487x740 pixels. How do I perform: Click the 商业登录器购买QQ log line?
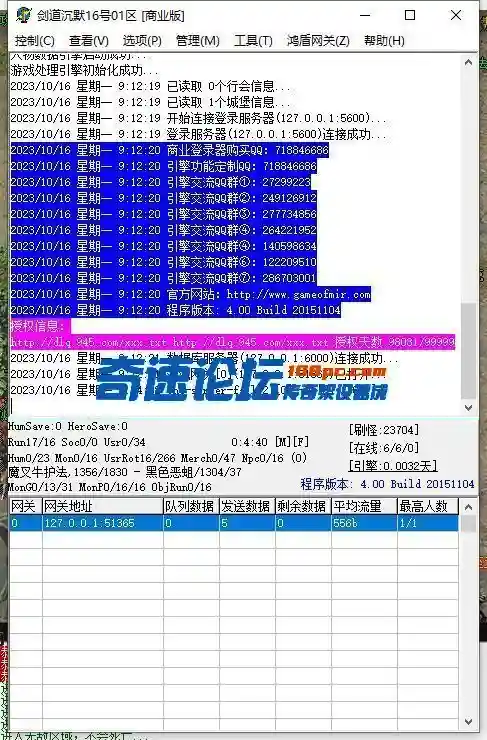[169, 151]
